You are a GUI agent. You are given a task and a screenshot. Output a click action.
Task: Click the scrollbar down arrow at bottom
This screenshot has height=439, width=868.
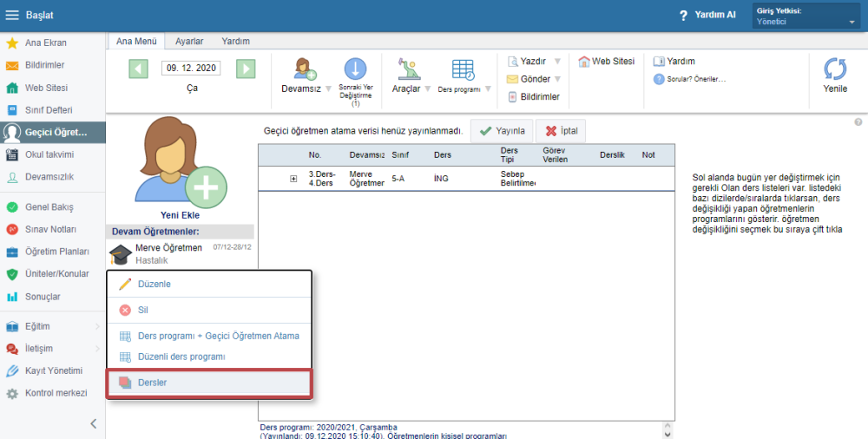(x=667, y=435)
